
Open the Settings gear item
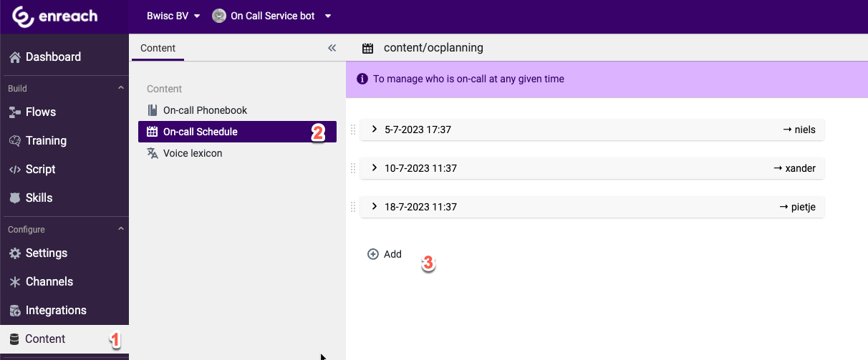point(46,253)
